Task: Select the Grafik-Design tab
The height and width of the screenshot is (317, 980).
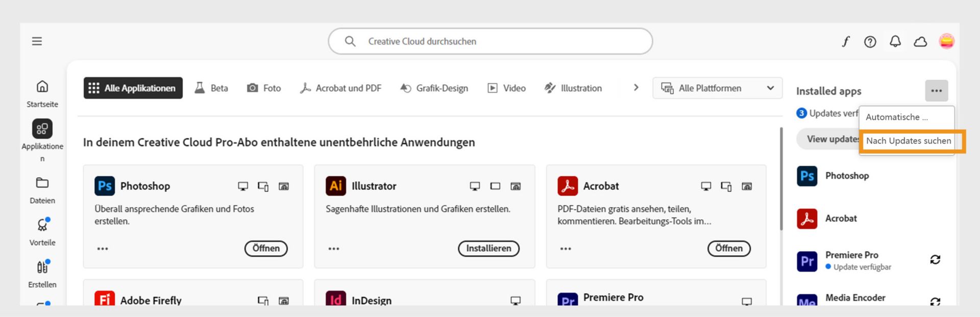Action: tap(434, 88)
